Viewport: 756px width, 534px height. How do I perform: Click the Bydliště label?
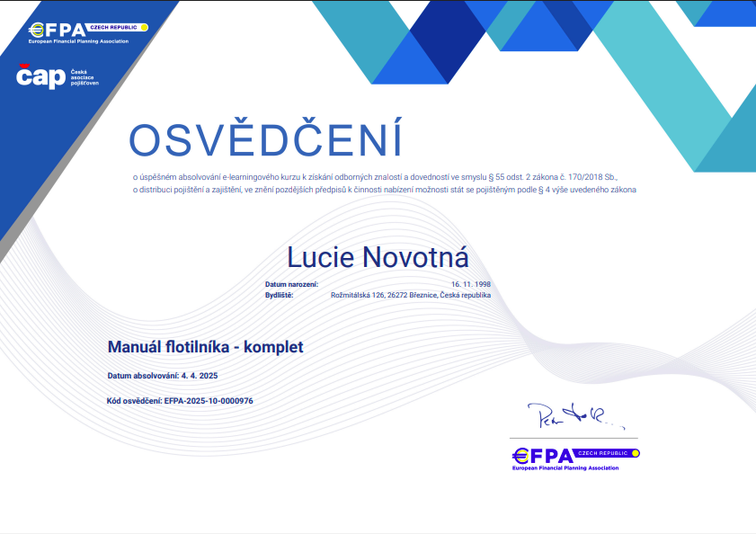pyautogui.click(x=279, y=295)
